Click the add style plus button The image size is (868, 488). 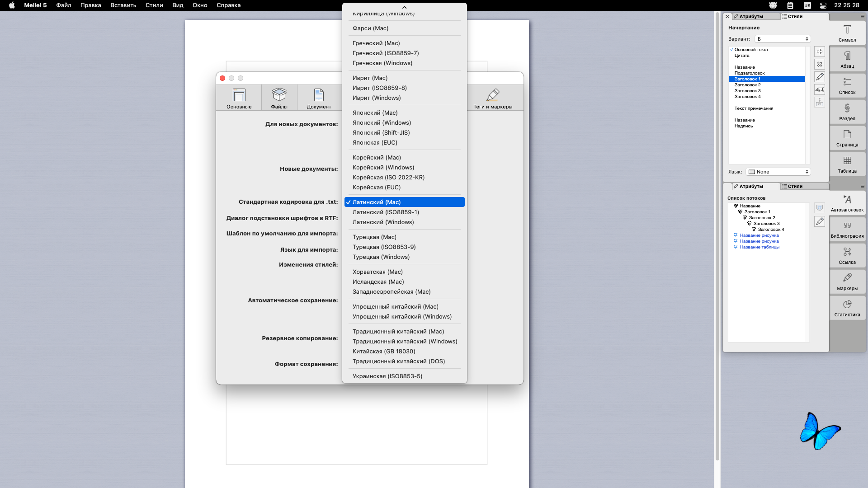click(820, 52)
